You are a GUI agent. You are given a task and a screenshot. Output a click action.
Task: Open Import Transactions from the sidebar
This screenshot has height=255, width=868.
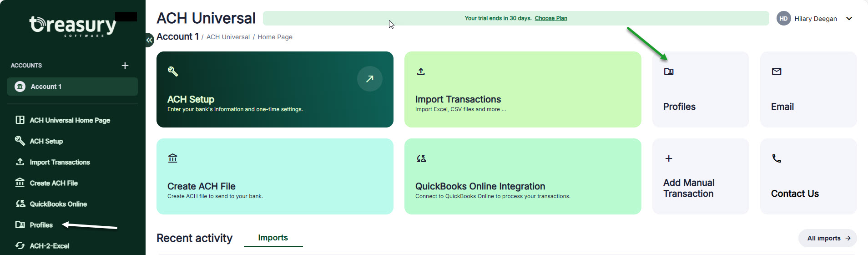60,162
